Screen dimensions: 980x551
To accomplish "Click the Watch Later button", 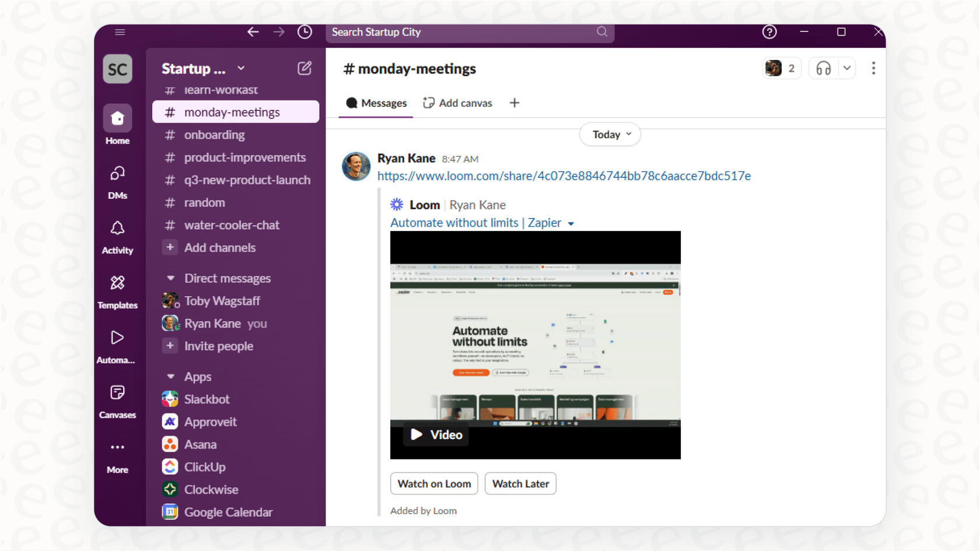I will 520,483.
